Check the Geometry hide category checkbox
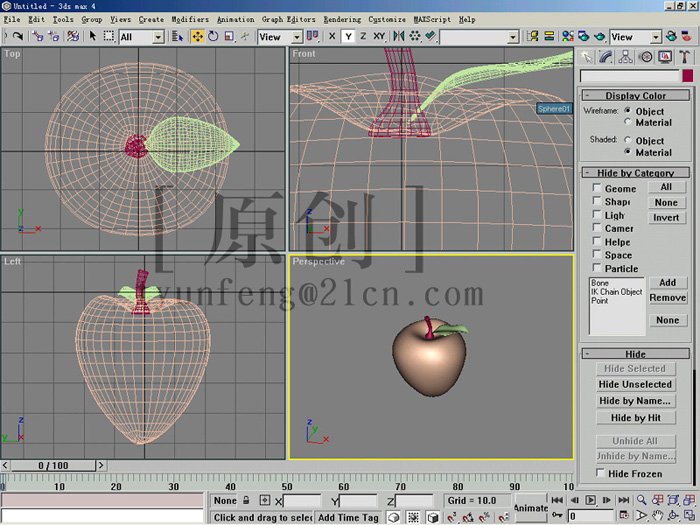 pos(596,187)
